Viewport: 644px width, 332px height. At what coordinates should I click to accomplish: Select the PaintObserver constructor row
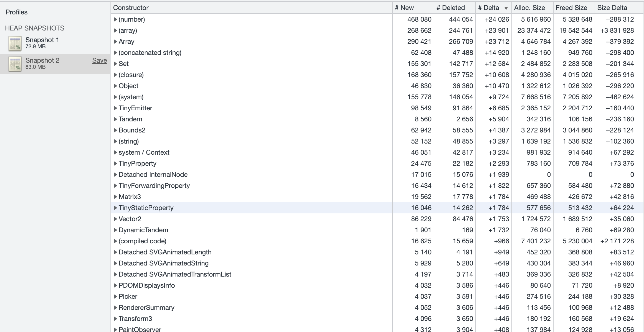tap(140, 329)
